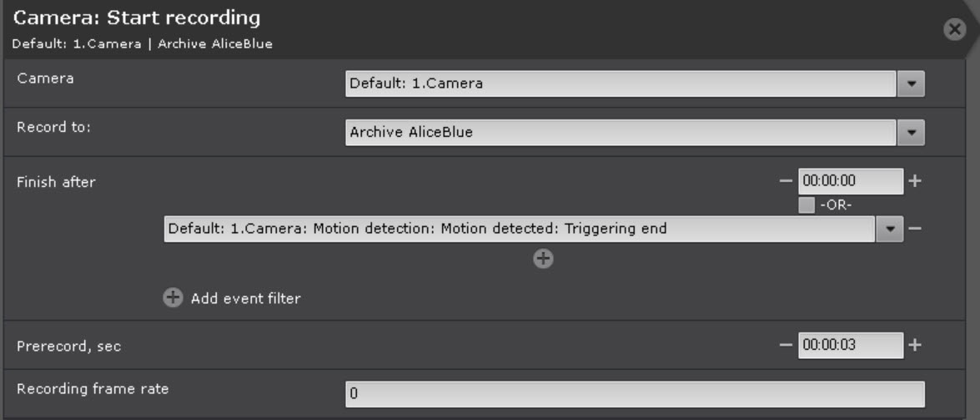Click the Finish after time field
Viewport: 980px width, 420px height.
pos(850,180)
